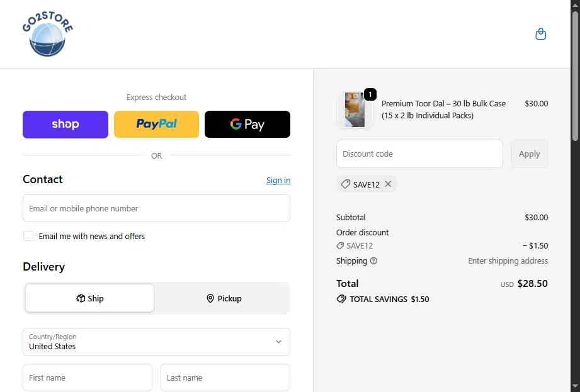Follow the Sign in link

pyautogui.click(x=278, y=181)
